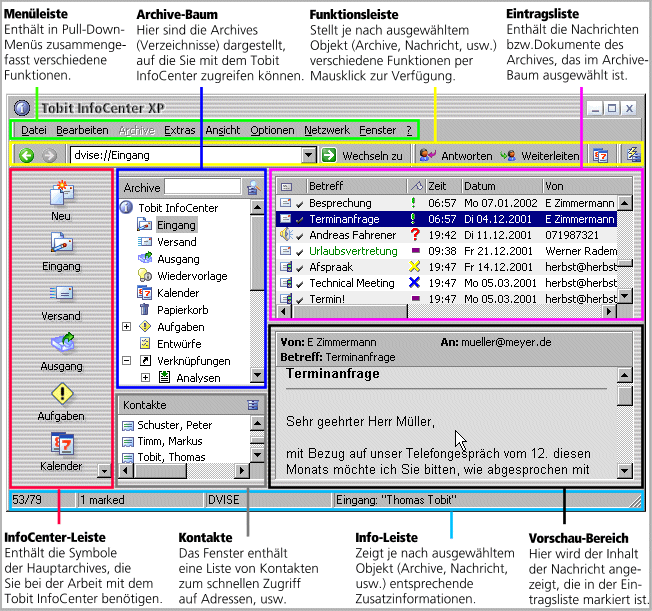Select the Eingang archive in tree
The width and height of the screenshot is (652, 611).
(x=176, y=225)
